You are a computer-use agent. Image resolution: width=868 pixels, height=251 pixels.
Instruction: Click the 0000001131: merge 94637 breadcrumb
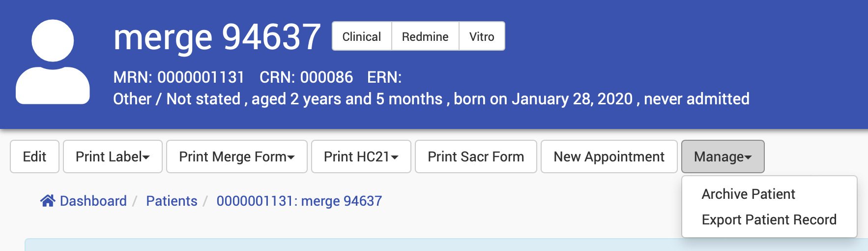coord(299,201)
